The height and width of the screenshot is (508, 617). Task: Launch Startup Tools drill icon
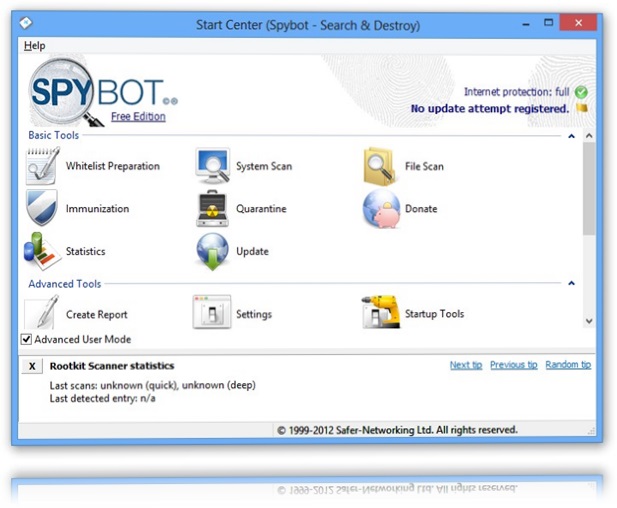tap(380, 313)
